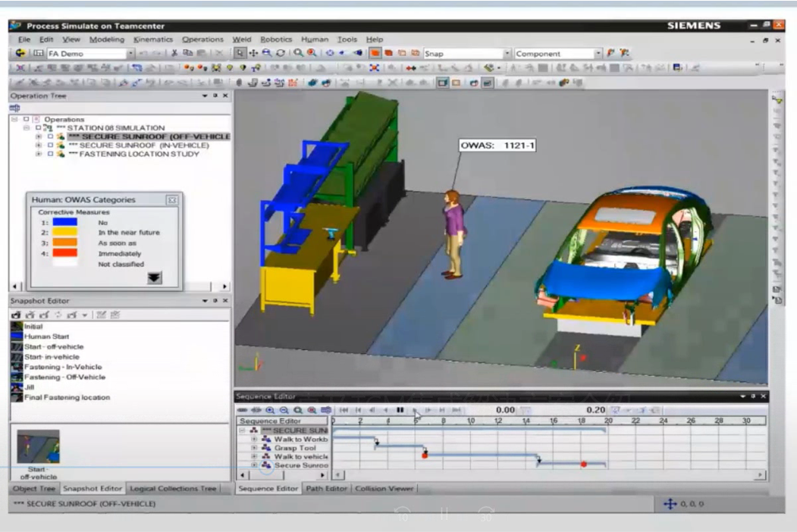Click the highlighted monitor viewer icon in third toolbar

tap(443, 83)
